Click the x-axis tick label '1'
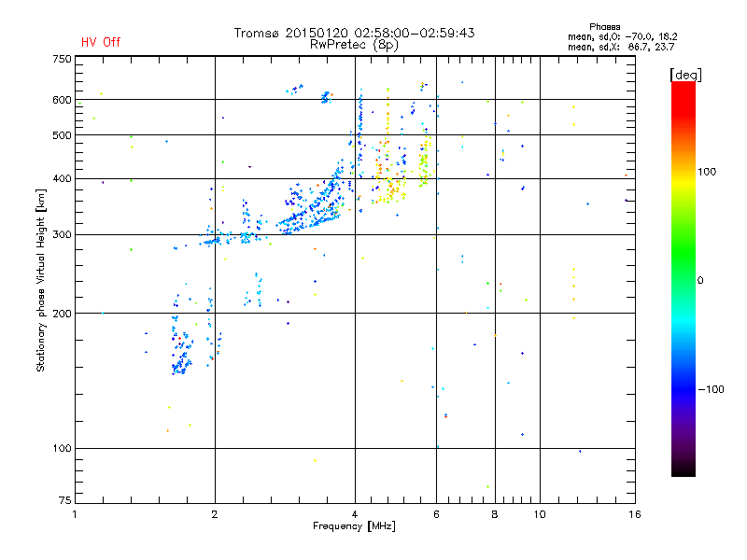 [75, 514]
